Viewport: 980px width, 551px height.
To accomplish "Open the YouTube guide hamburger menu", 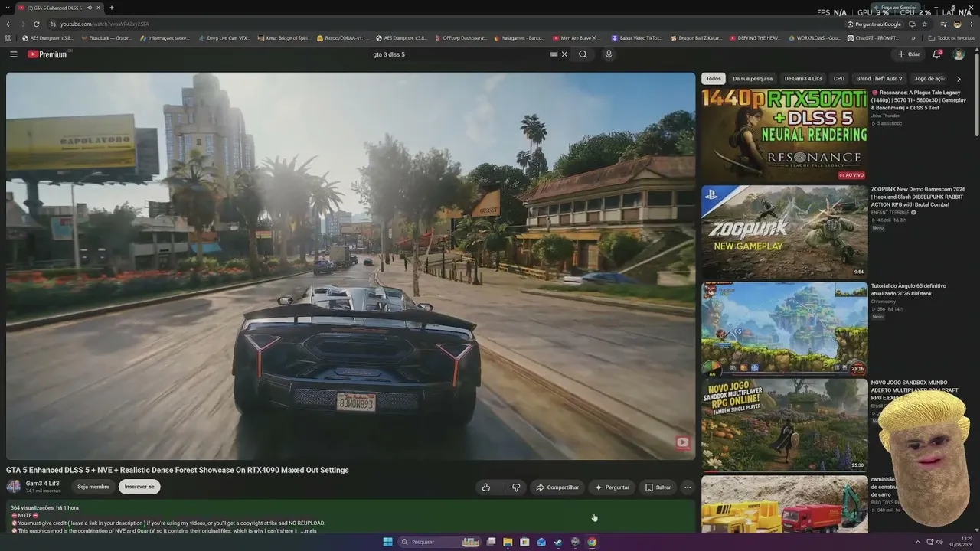I will (x=13, y=54).
